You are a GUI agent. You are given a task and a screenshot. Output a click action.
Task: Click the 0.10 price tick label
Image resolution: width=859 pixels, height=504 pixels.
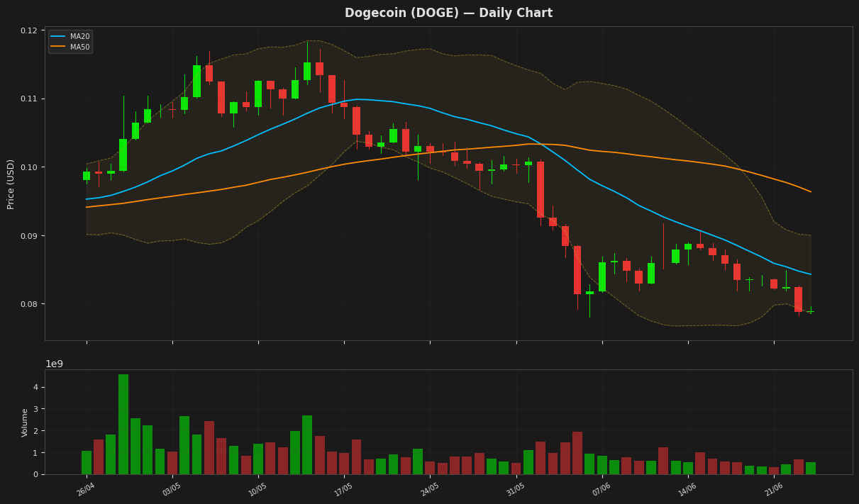click(x=29, y=167)
